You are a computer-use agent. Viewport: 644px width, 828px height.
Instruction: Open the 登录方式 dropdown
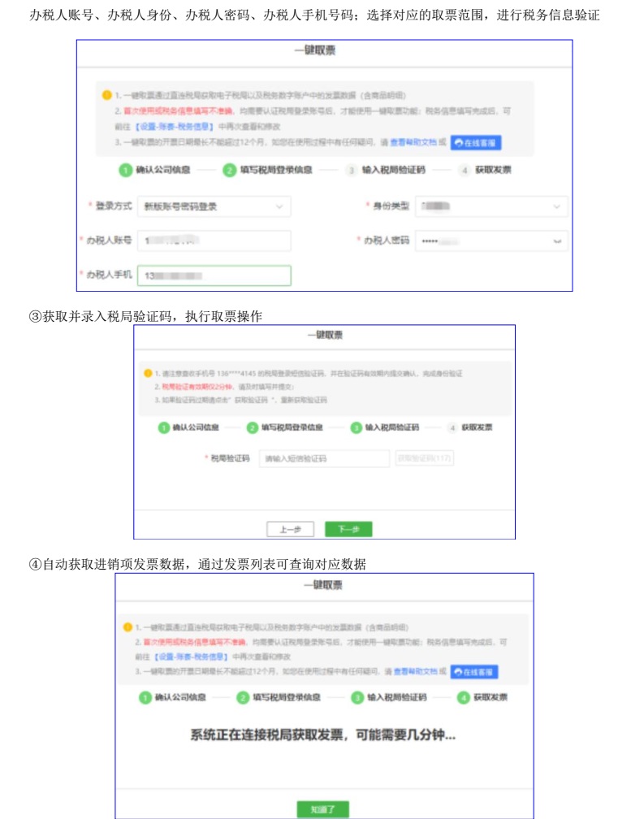point(214,206)
